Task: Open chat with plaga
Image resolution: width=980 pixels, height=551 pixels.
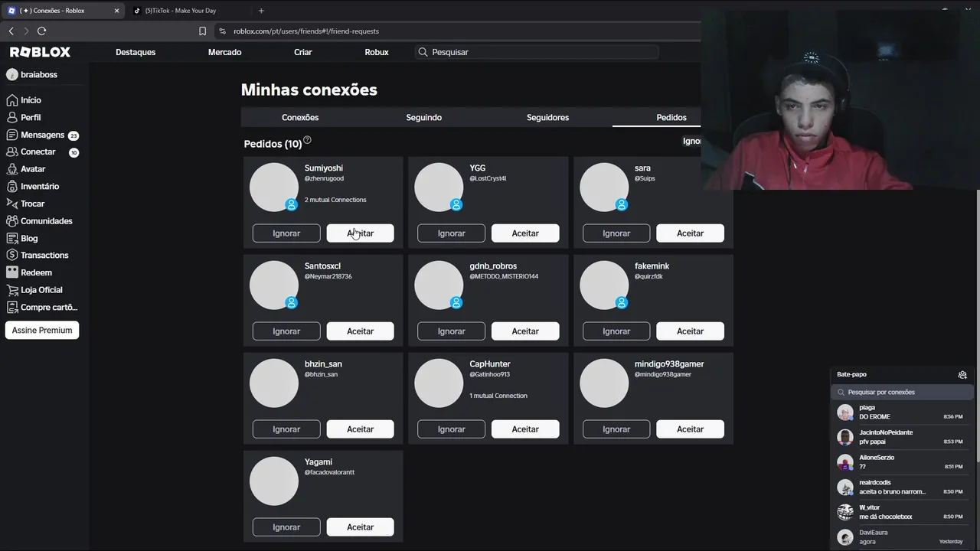Action: 901,412
